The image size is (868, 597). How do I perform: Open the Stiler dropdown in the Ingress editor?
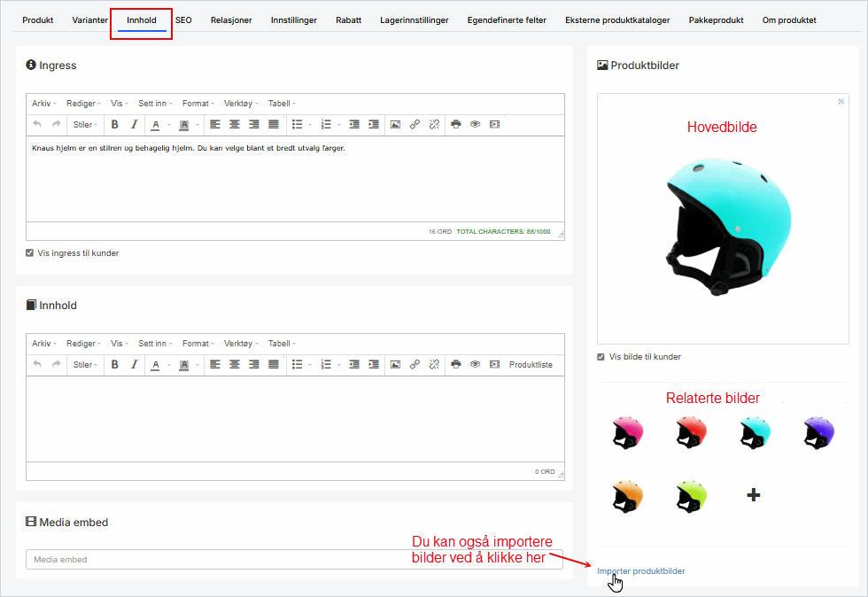85,124
